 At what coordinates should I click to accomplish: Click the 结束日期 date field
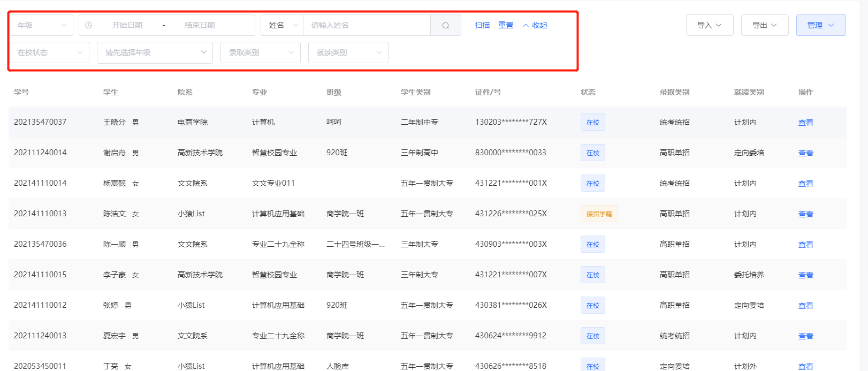pos(200,25)
